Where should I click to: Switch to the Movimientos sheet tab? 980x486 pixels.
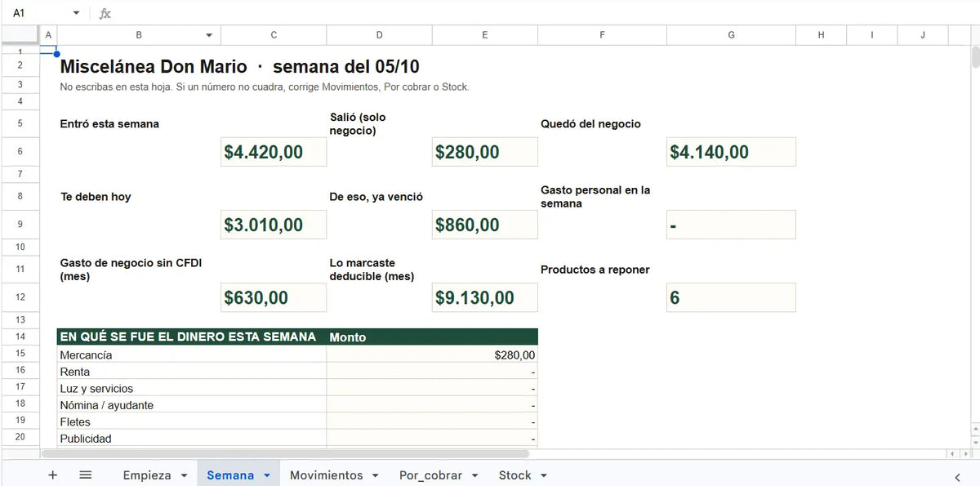[x=326, y=475]
